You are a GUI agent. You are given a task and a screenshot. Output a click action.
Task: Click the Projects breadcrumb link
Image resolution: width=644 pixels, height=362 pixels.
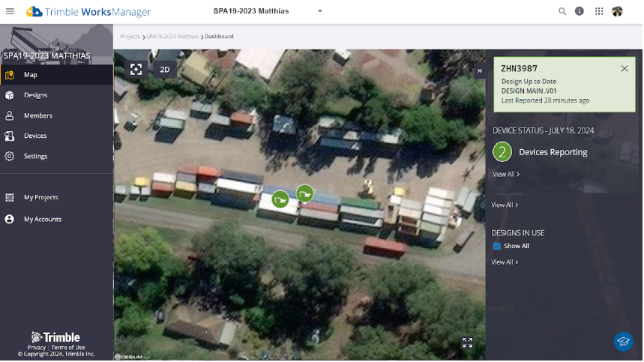(x=130, y=36)
